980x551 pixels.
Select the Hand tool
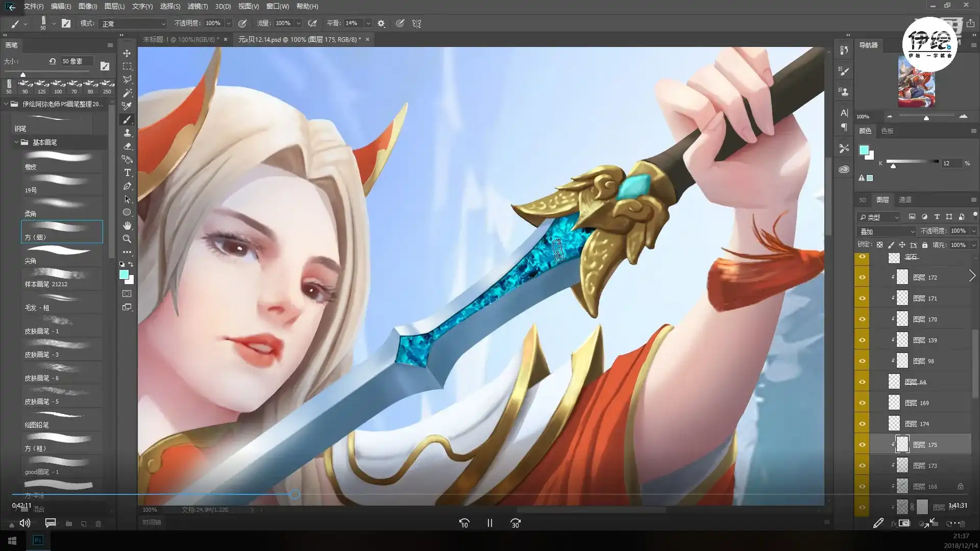127,226
